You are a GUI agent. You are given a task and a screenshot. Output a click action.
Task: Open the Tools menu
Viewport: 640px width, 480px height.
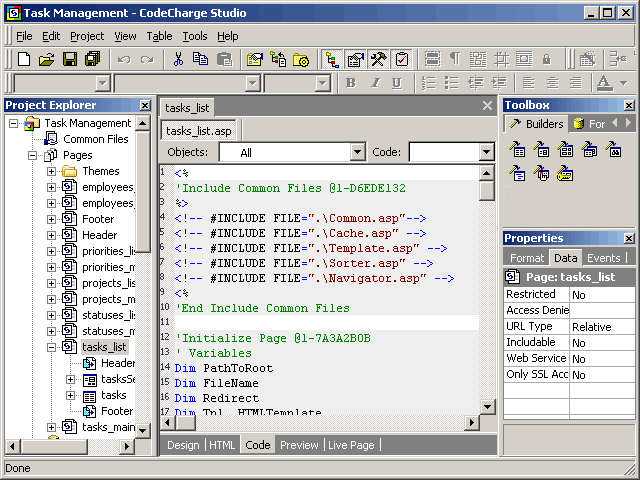point(195,36)
